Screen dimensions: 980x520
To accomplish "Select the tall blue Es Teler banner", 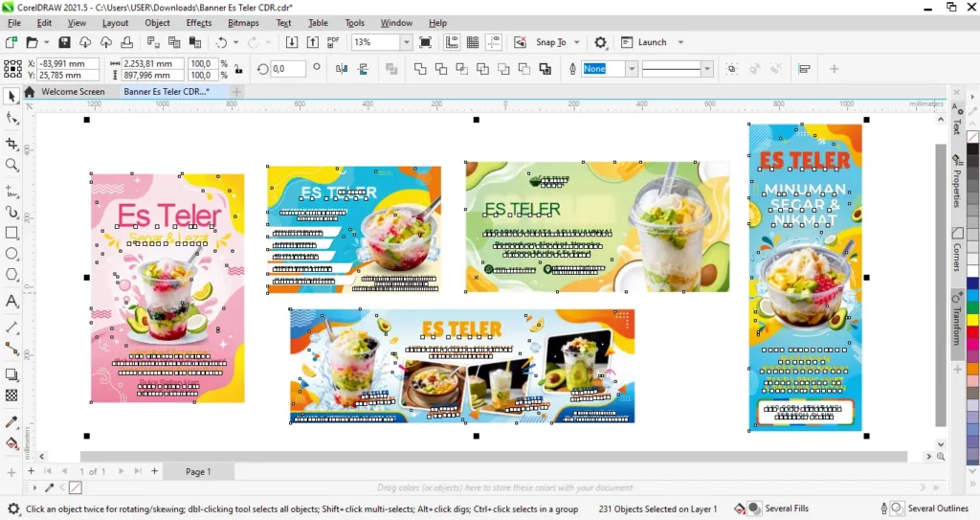I will [805, 278].
